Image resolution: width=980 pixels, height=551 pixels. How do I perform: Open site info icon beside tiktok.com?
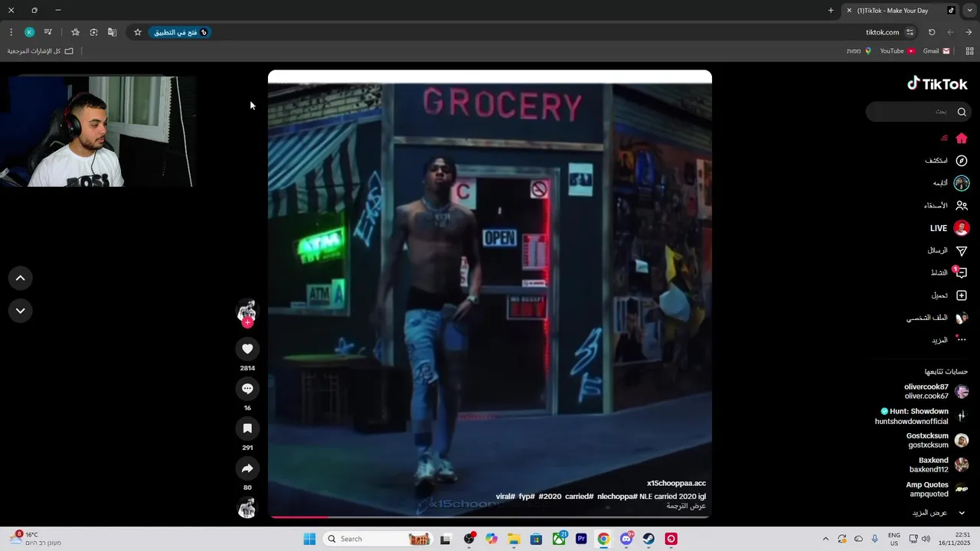pyautogui.click(x=910, y=32)
